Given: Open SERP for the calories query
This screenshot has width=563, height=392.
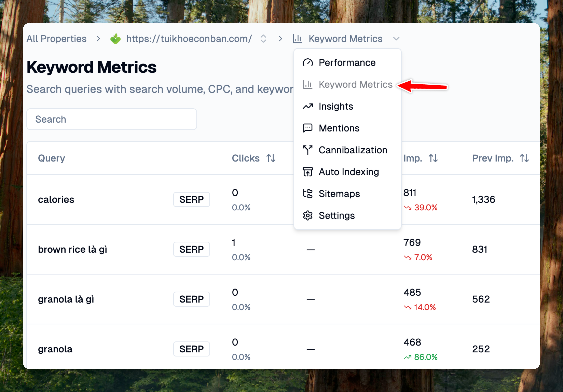Looking at the screenshot, I should click(x=191, y=199).
